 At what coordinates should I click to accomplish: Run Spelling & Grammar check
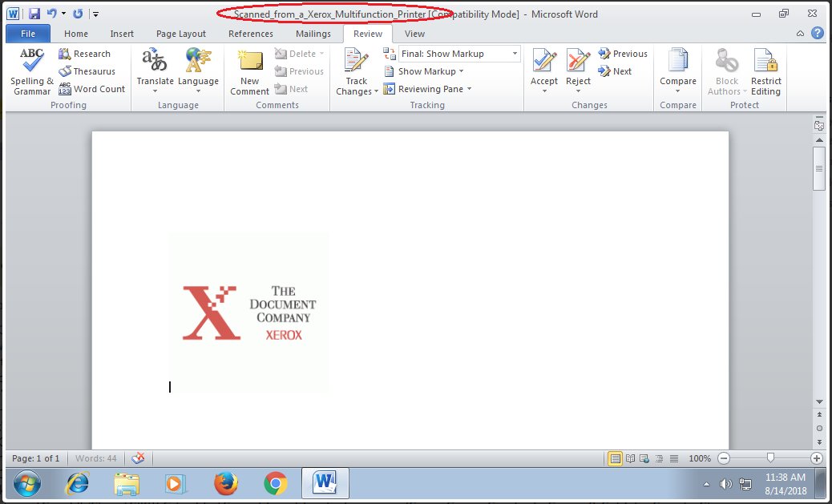point(32,71)
